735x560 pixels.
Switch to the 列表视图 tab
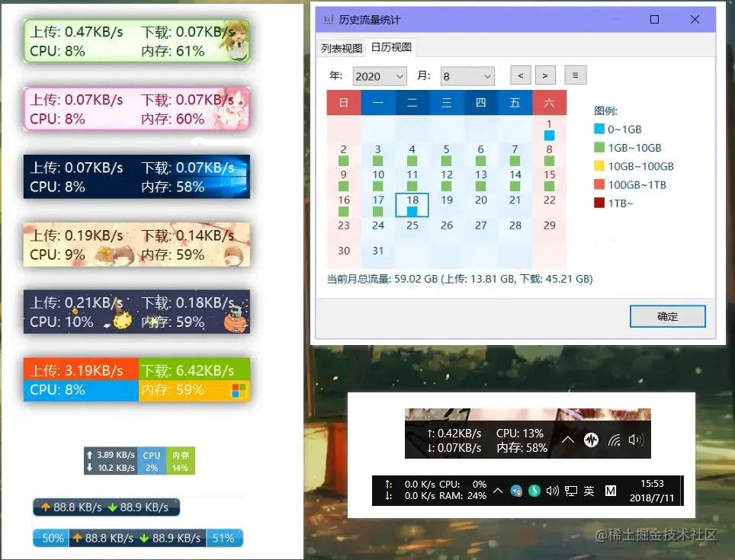(x=340, y=47)
